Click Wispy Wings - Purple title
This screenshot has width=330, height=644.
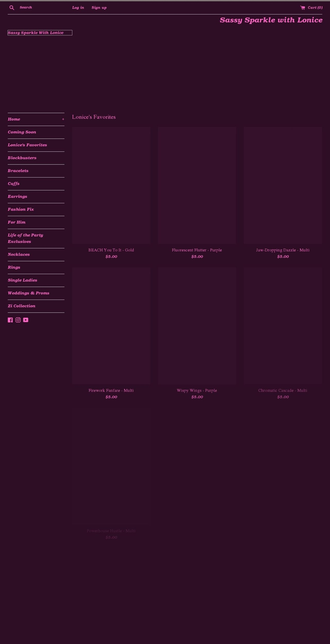197,391
